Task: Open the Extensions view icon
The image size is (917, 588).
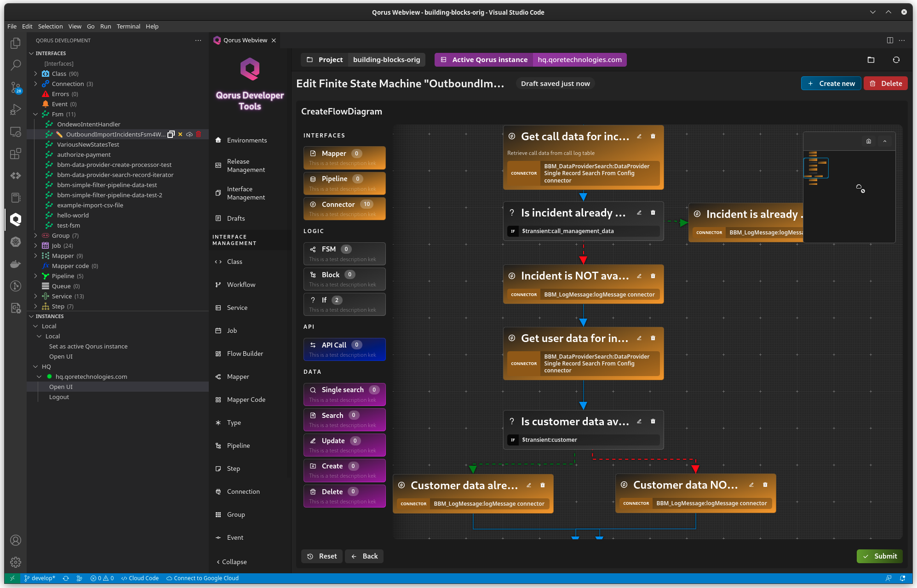Action: click(16, 154)
